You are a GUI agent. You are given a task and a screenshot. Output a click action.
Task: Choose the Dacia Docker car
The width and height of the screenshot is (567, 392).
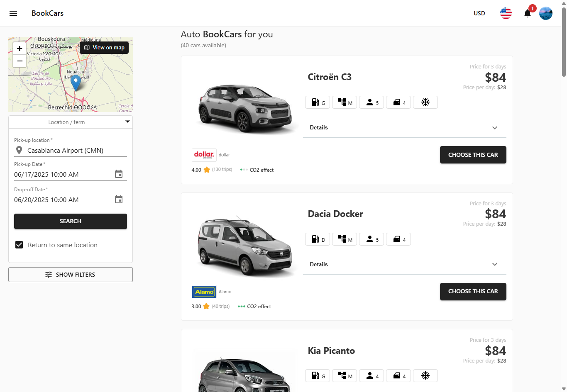coord(473,292)
